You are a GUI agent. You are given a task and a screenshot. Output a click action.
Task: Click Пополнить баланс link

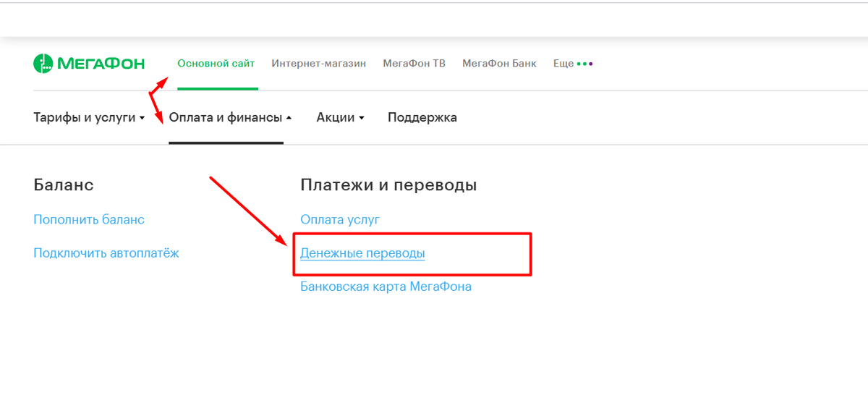pyautogui.click(x=89, y=219)
